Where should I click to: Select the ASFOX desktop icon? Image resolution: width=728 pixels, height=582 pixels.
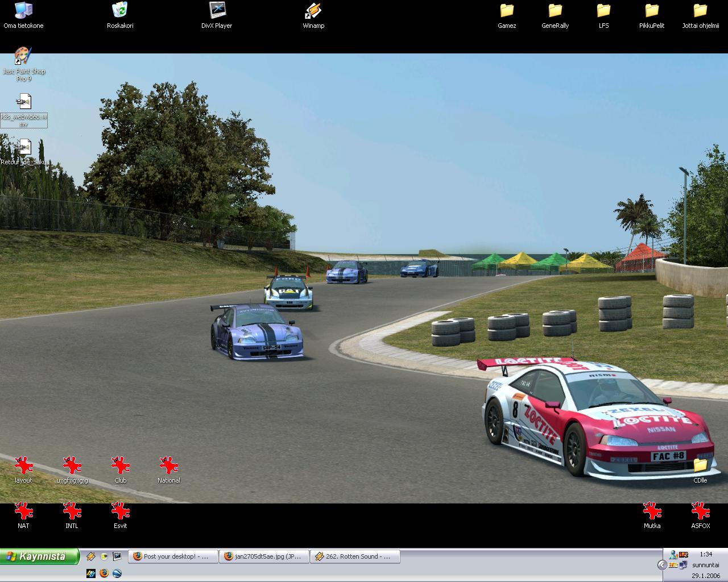tap(701, 516)
